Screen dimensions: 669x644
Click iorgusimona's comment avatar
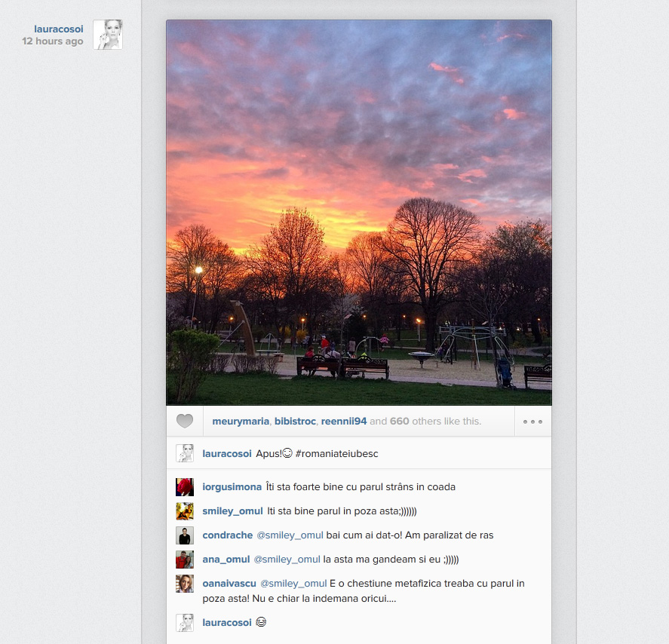(185, 487)
